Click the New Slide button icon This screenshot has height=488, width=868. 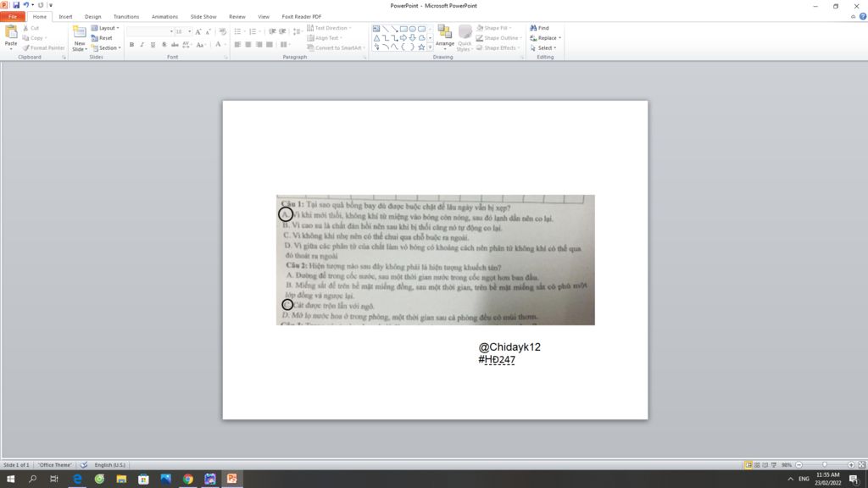point(80,33)
